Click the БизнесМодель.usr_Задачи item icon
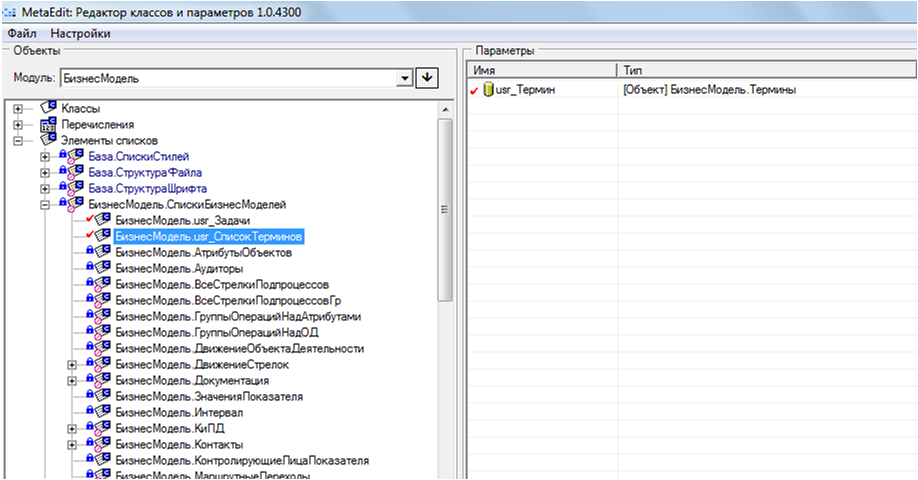This screenshot has width=918, height=480. 101,221
